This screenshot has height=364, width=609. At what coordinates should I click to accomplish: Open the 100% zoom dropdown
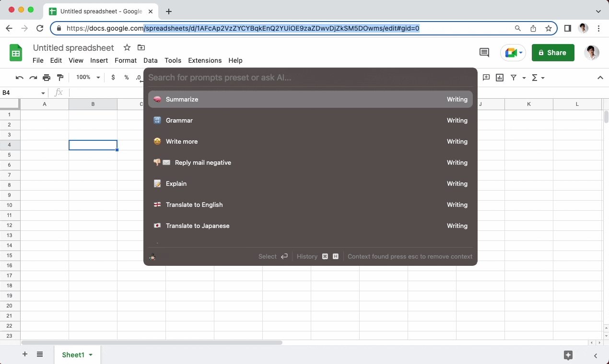[88, 78]
